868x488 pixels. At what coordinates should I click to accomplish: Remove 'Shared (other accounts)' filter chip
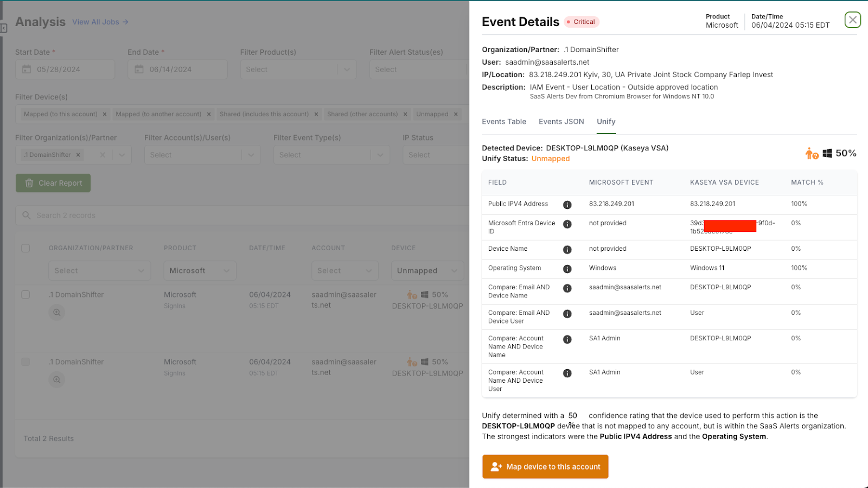[x=405, y=114]
